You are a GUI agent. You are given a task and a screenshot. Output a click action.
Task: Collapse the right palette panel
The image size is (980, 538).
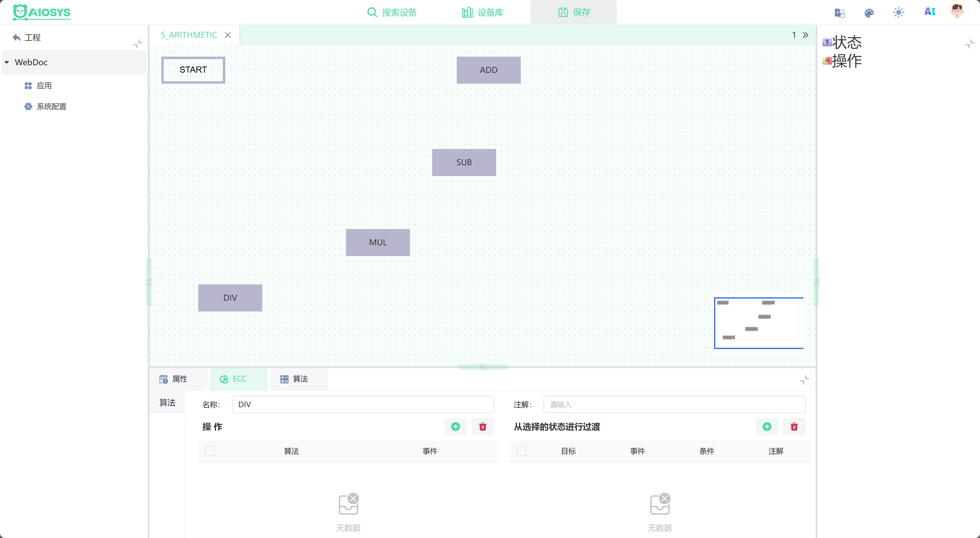970,44
